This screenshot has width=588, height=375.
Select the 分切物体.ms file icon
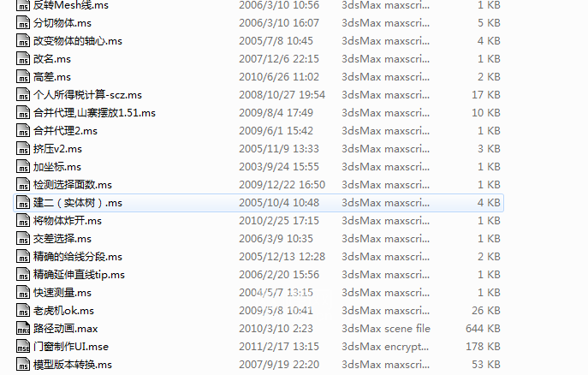23,23
